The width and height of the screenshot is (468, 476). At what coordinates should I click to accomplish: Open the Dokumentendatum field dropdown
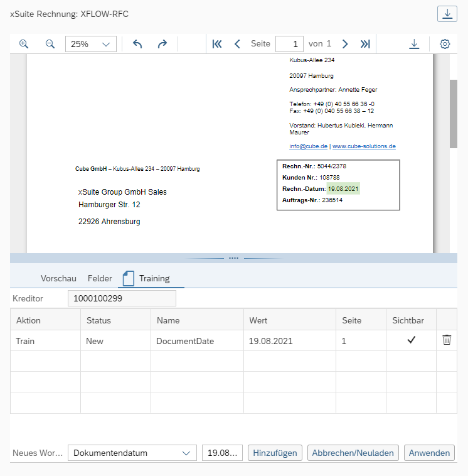(132, 453)
